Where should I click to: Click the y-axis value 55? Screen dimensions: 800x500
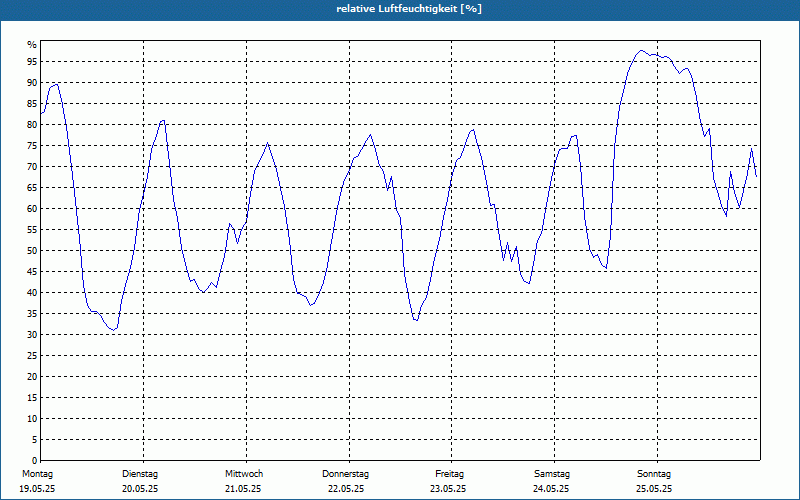32,230
